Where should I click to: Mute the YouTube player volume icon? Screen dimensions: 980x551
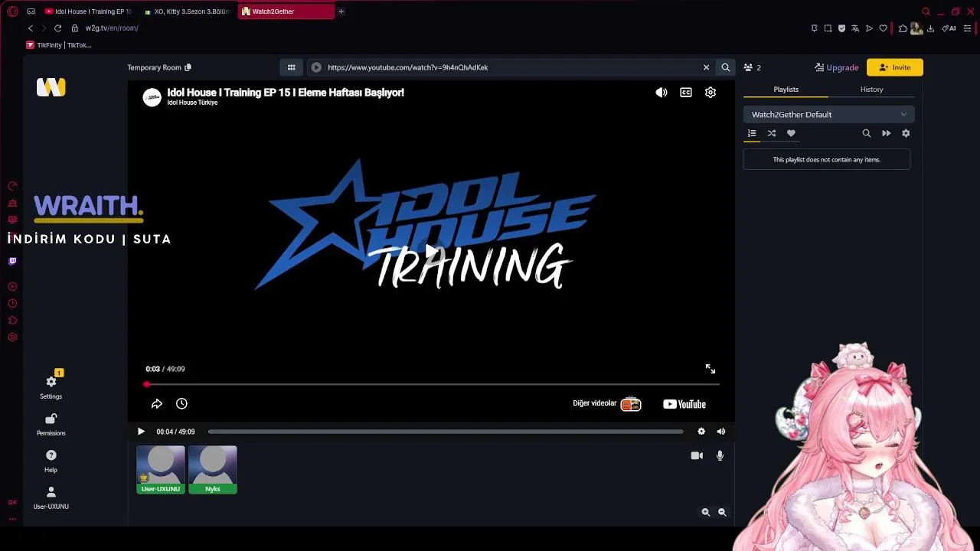(661, 93)
